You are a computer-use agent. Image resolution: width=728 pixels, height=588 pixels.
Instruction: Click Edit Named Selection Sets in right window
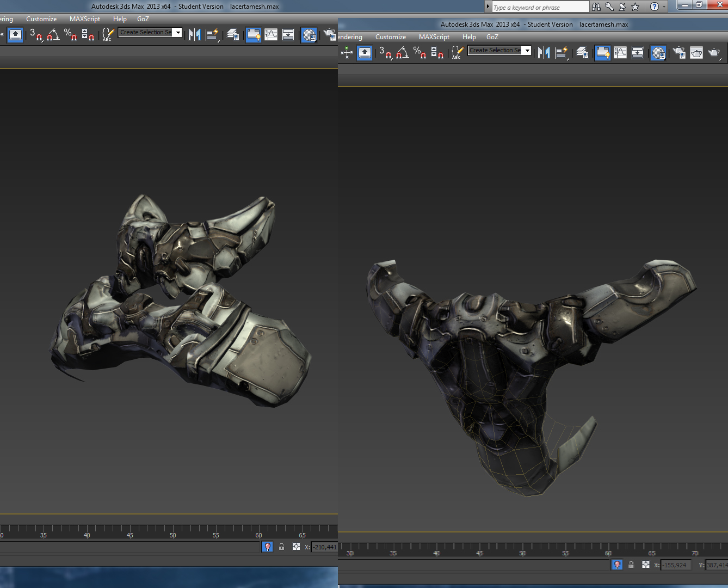click(457, 52)
